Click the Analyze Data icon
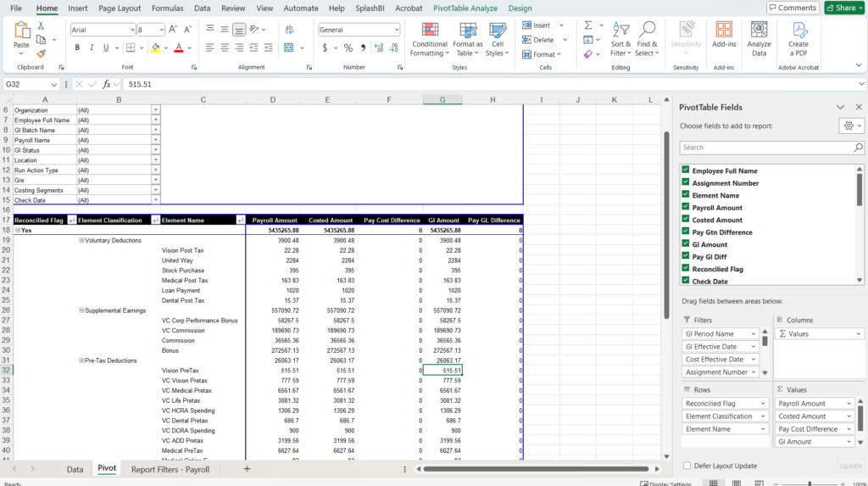The width and height of the screenshot is (868, 486). coord(759,39)
